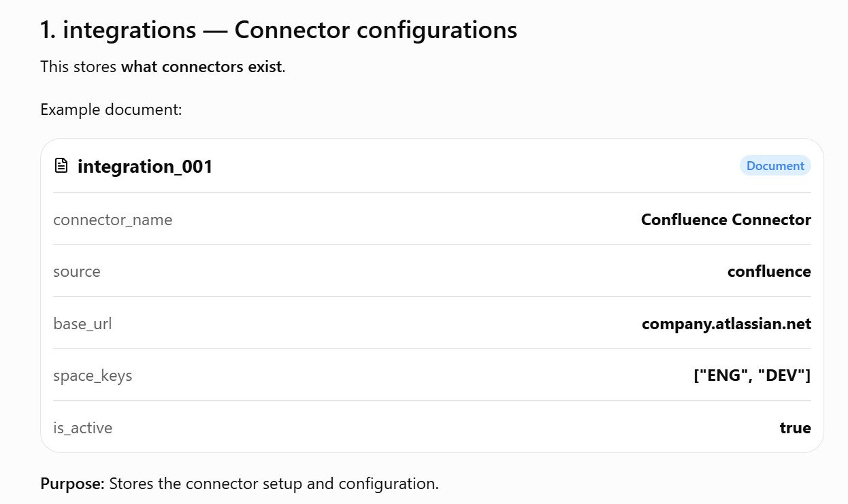
Task: Select the integration_001 card title
Action: (145, 167)
